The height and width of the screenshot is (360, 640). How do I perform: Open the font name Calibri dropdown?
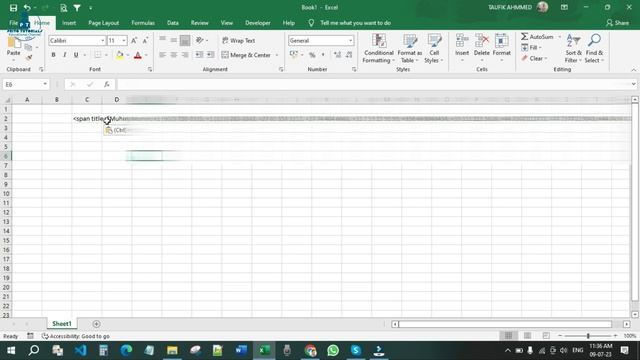(x=102, y=40)
